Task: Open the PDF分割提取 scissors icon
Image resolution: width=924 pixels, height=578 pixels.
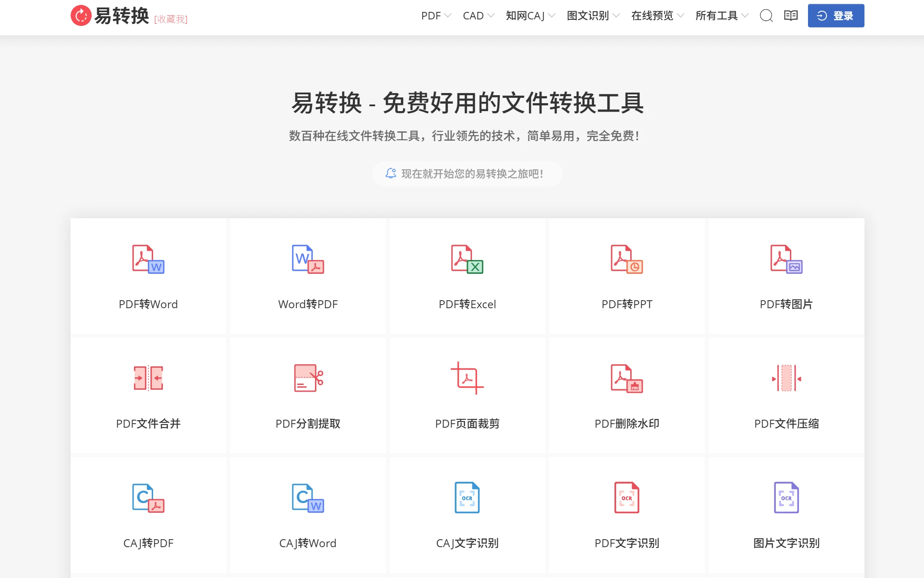Action: tap(308, 378)
